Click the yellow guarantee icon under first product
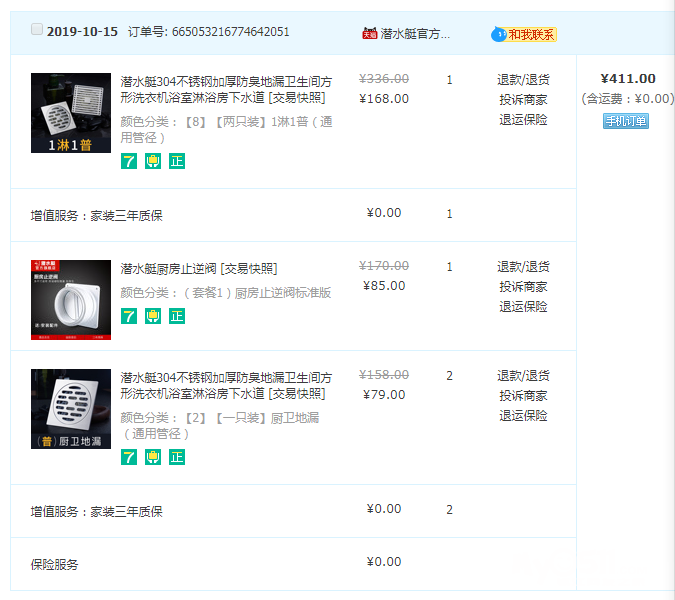 point(153,161)
